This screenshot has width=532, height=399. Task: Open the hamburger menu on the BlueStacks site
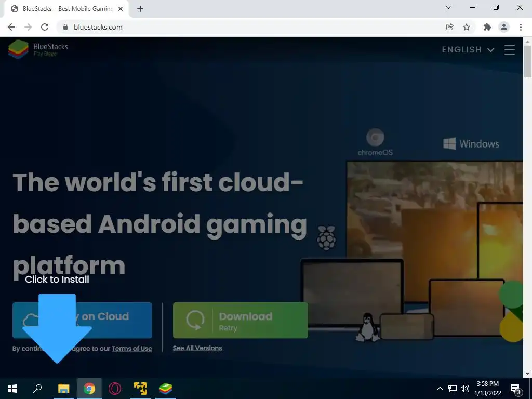tap(509, 50)
